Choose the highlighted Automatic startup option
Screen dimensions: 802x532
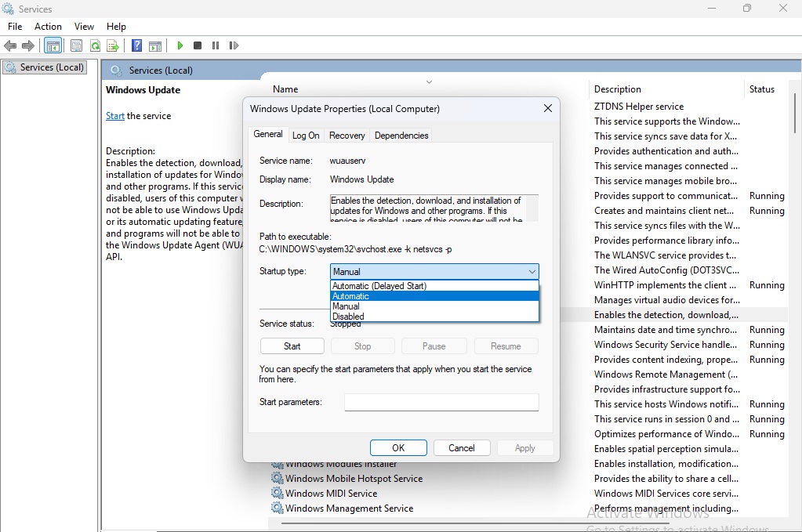[x=435, y=296]
